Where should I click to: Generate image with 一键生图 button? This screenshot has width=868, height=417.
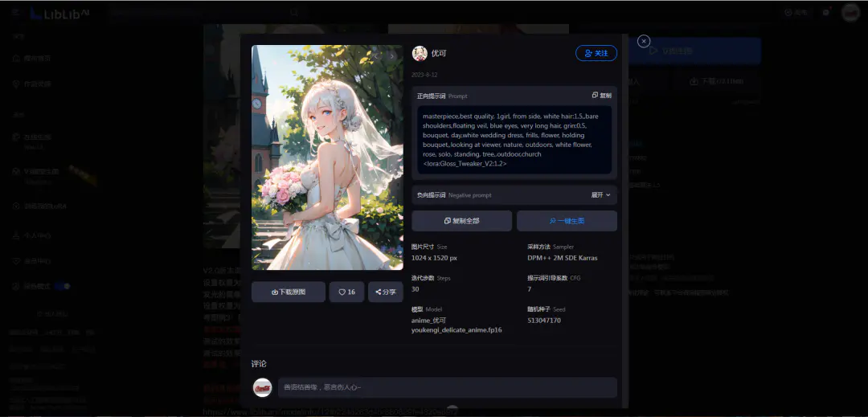tap(567, 221)
